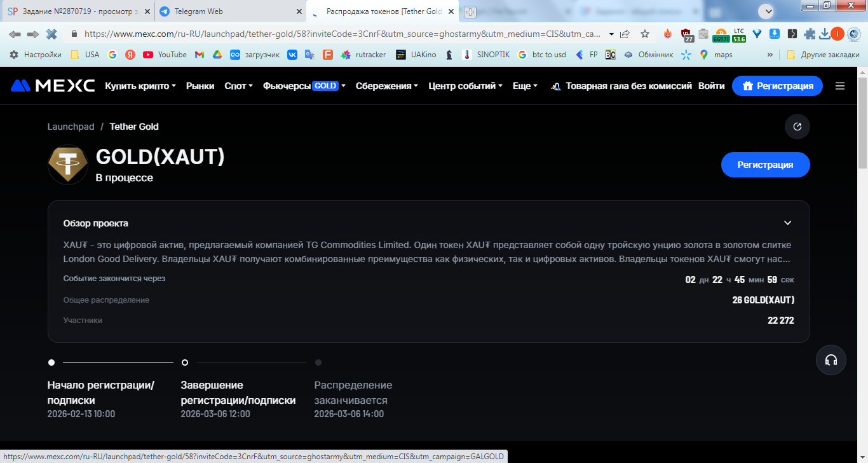Image resolution: width=868 pixels, height=463 pixels.
Task: Open the Еще dropdown menu
Action: pyautogui.click(x=526, y=86)
